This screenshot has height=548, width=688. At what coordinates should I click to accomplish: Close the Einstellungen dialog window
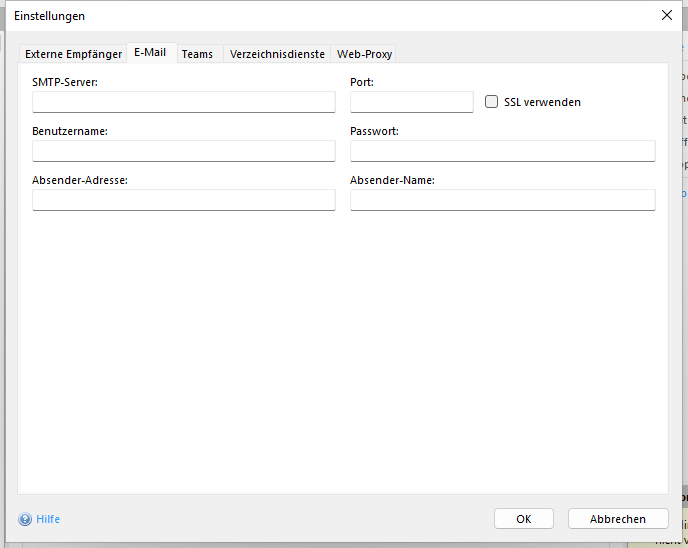(x=667, y=15)
